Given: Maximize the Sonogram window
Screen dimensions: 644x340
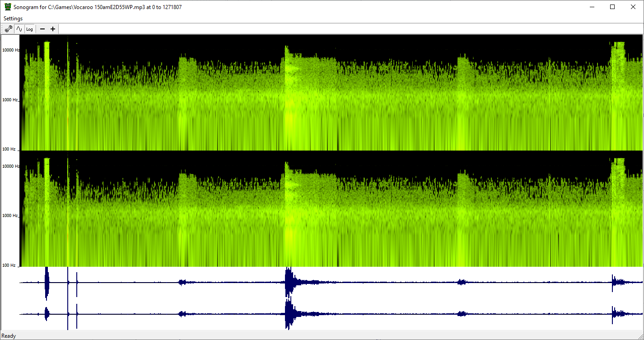Looking at the screenshot, I should point(612,7).
